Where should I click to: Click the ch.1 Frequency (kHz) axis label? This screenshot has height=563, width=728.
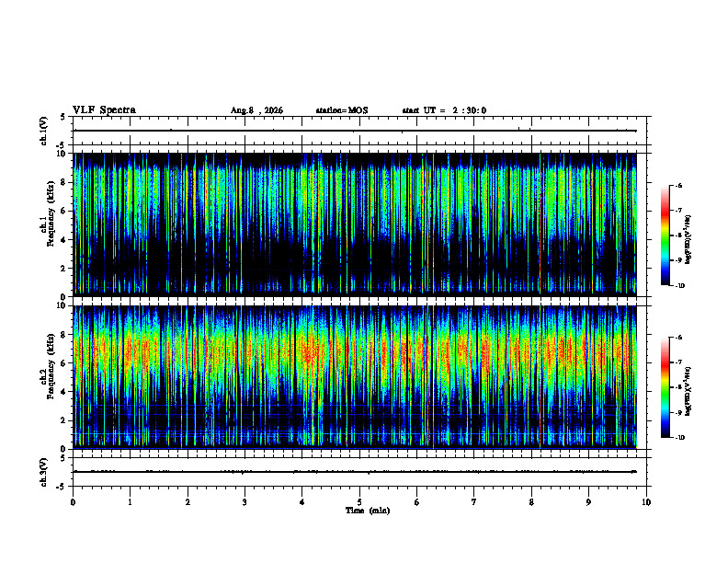[47, 214]
